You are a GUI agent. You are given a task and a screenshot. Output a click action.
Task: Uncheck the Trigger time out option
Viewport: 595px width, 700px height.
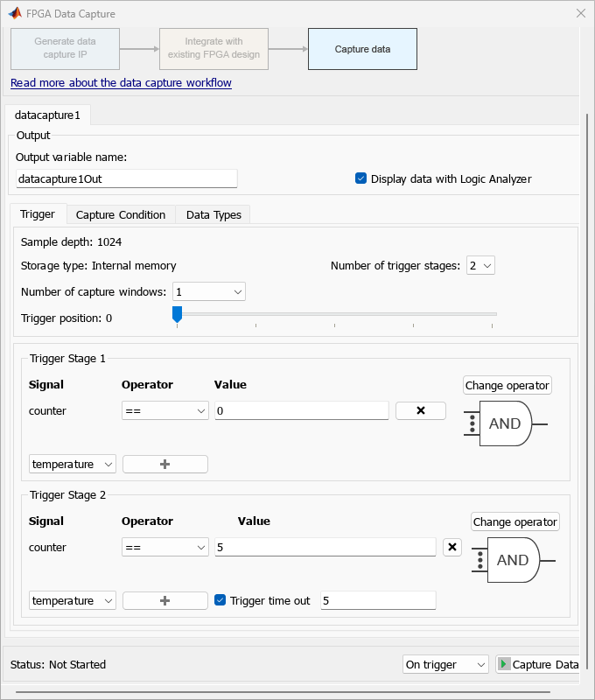tap(220, 600)
